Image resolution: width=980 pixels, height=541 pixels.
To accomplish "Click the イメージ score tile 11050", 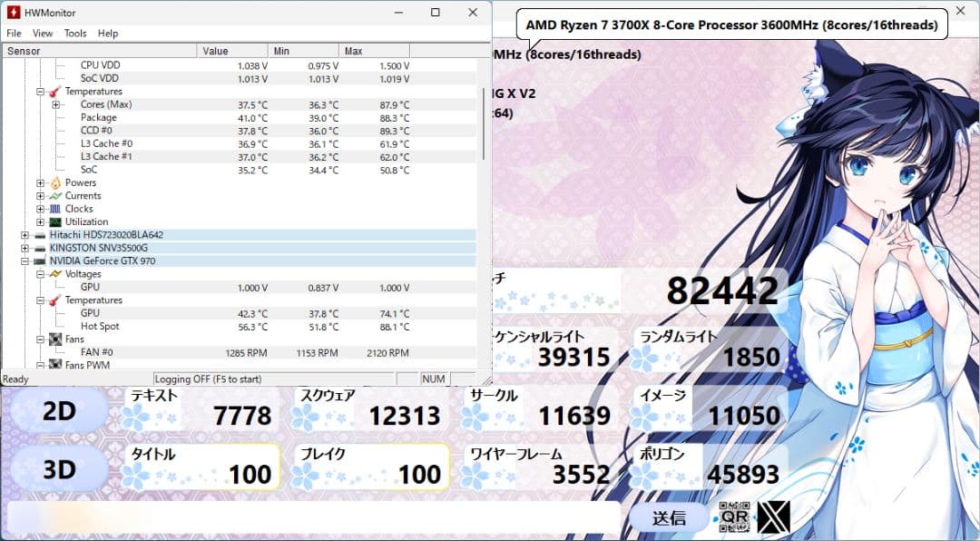I will click(708, 409).
